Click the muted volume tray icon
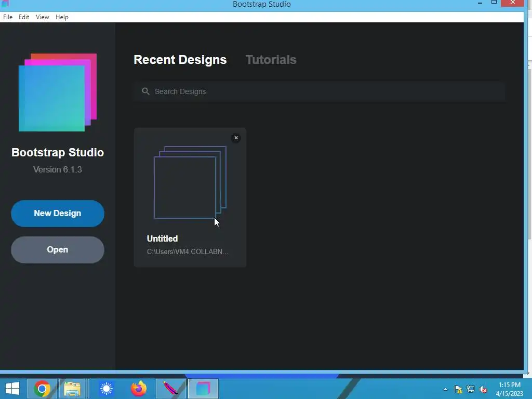Screen dimensions: 532x399 click(483, 389)
